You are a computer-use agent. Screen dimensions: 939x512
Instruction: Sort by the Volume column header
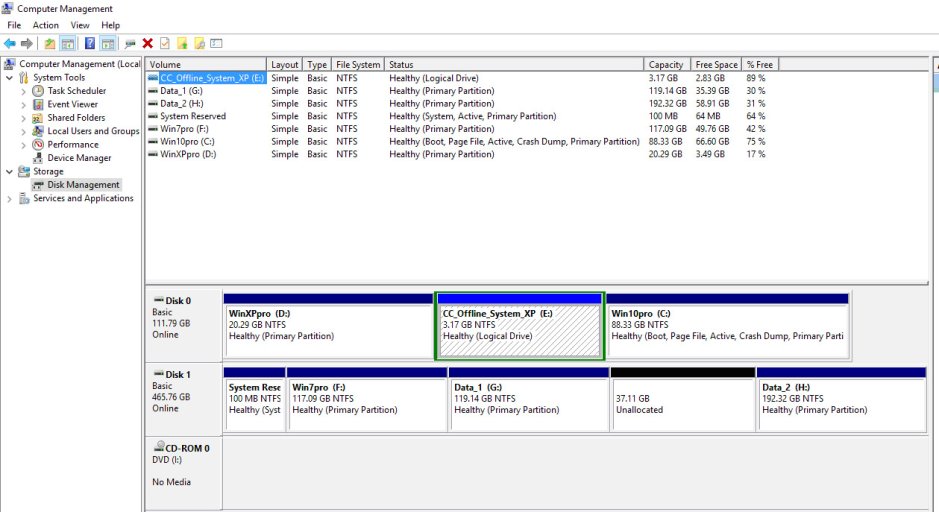[x=206, y=64]
